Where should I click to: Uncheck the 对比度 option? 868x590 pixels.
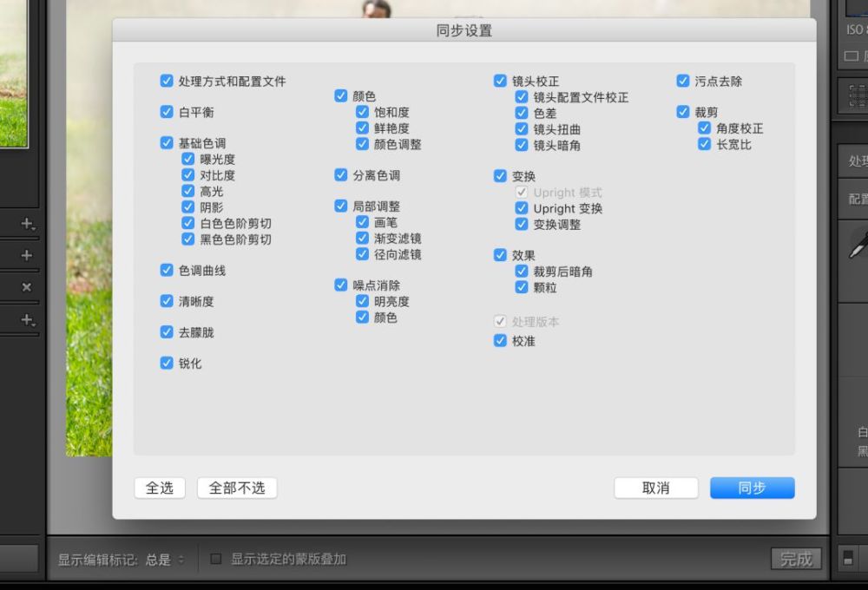tap(188, 175)
